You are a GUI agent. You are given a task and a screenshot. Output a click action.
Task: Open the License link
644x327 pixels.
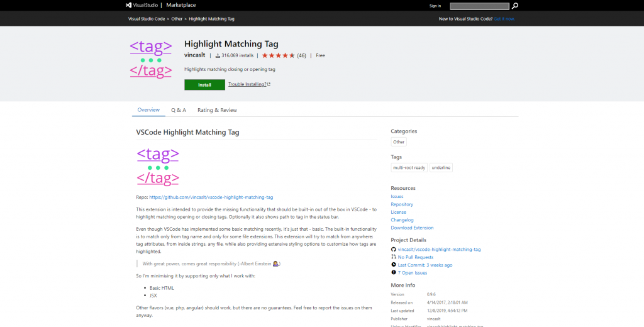click(x=398, y=212)
